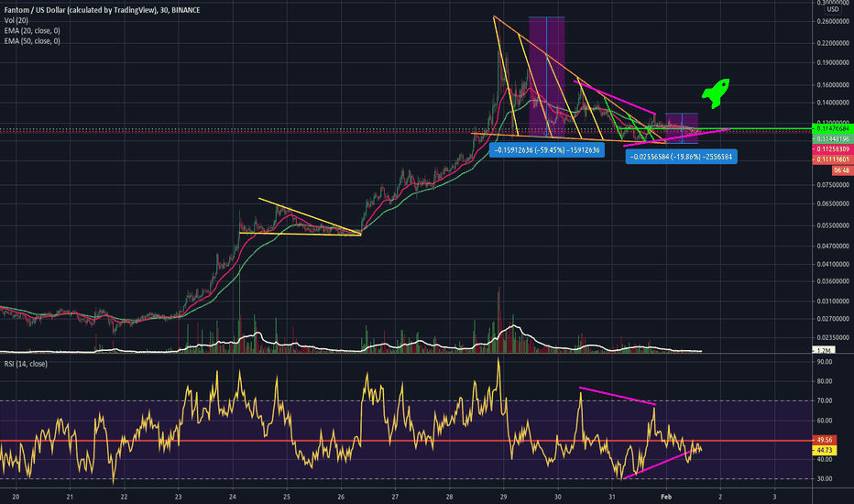854x504 pixels.
Task: Click the 0.06500000 price axis tick
Action: tap(833, 203)
